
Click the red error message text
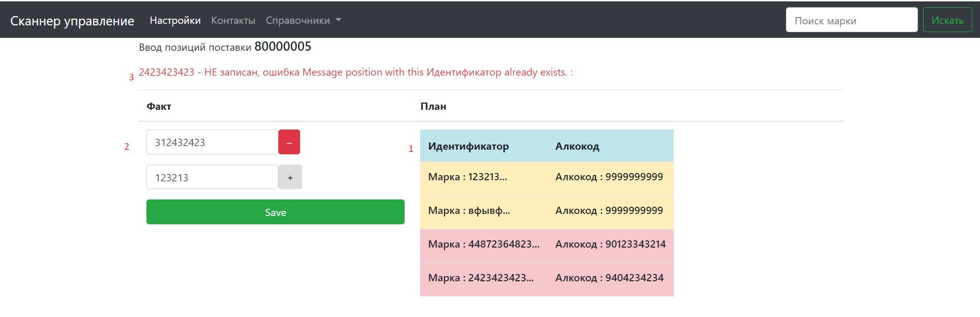click(355, 73)
